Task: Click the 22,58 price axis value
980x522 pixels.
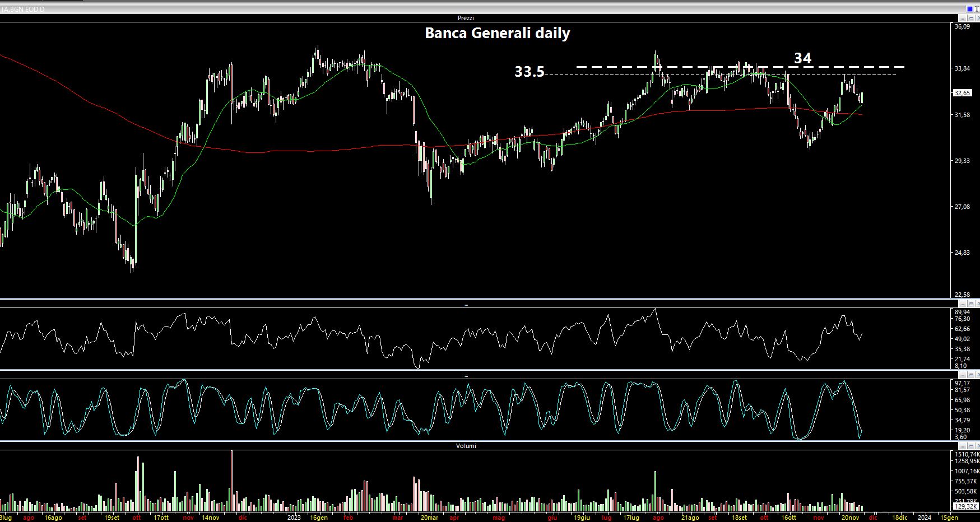Action: point(962,295)
